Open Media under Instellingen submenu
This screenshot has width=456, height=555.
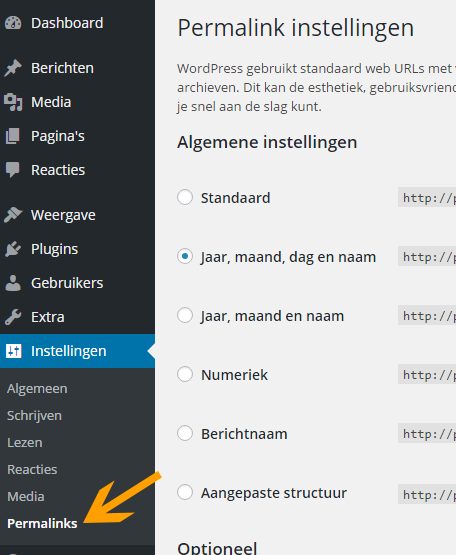26,496
